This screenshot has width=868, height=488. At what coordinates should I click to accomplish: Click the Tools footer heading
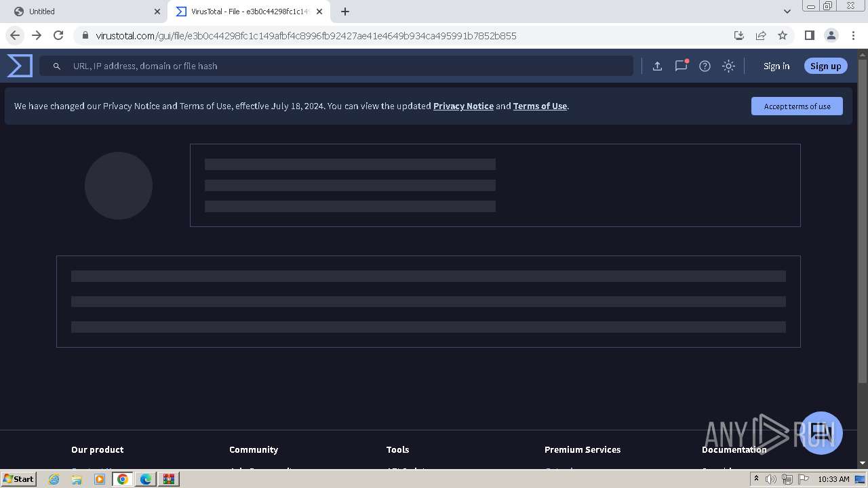tap(397, 449)
